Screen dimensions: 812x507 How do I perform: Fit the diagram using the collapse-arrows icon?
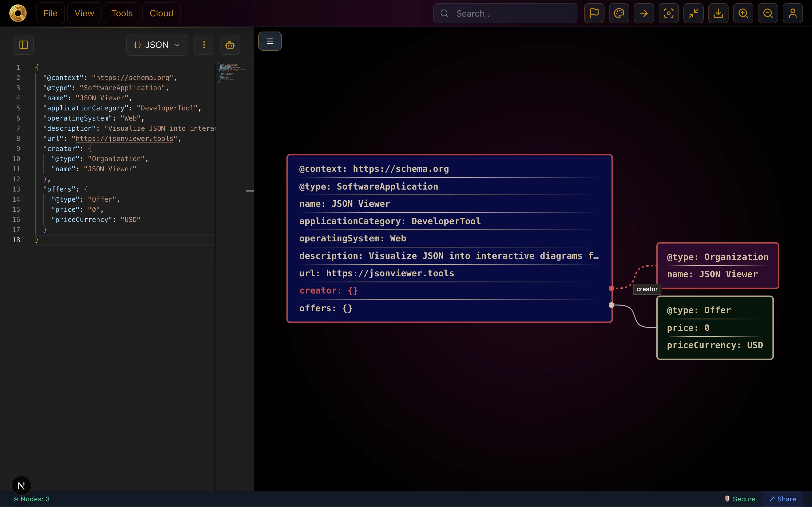[693, 14]
